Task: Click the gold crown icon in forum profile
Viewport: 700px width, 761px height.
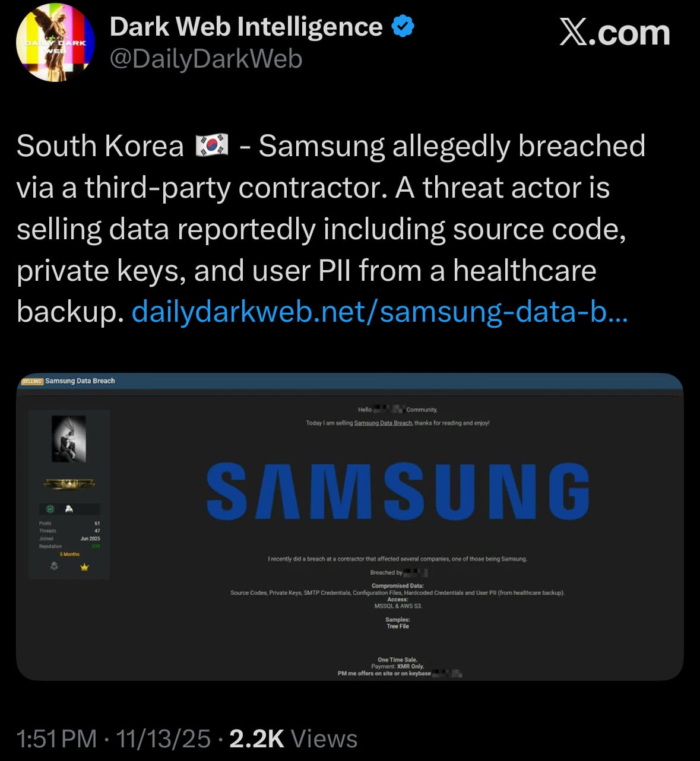Action: click(x=84, y=567)
